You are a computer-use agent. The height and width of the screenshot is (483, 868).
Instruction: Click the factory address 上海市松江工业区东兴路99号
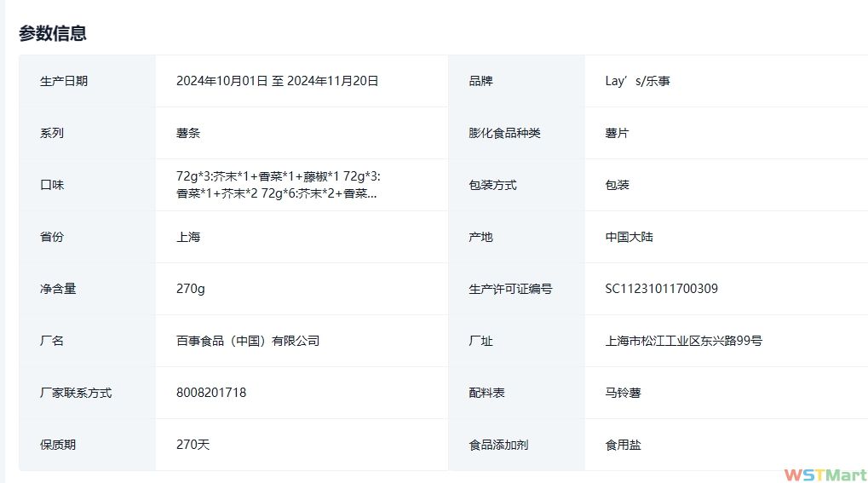(x=683, y=341)
